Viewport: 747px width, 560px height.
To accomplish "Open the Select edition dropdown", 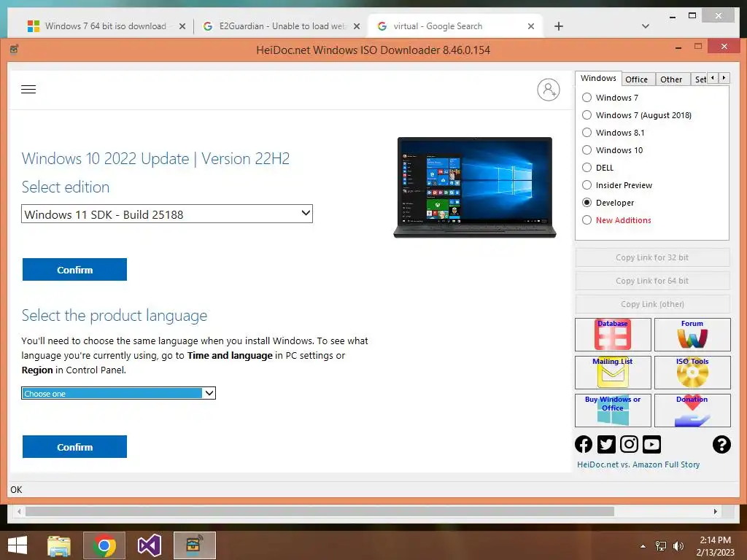I will click(167, 214).
